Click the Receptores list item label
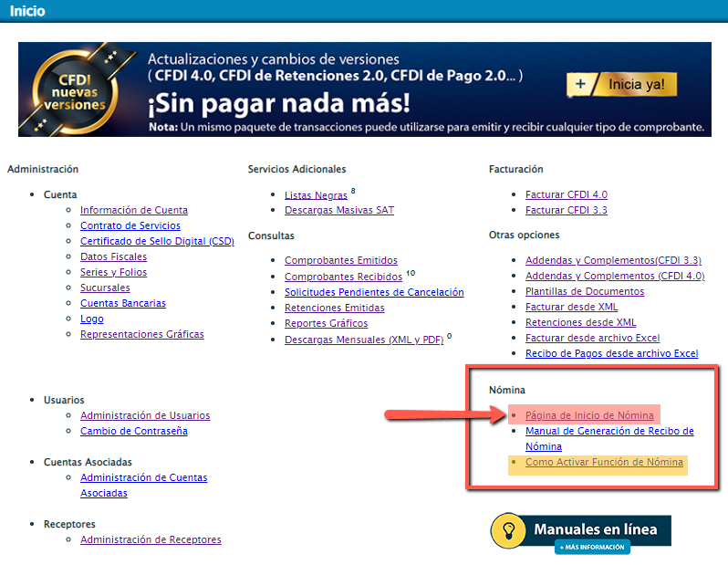 click(69, 524)
